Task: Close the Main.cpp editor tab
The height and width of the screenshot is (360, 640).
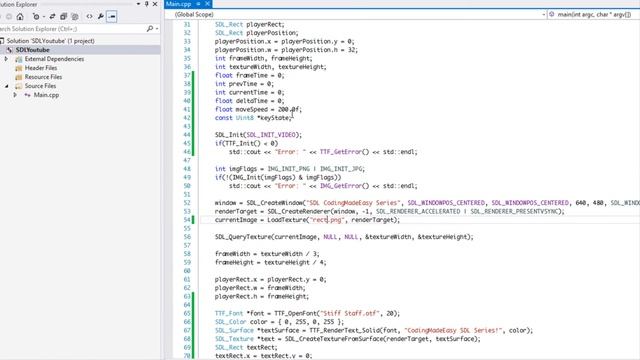Action: [207, 4]
